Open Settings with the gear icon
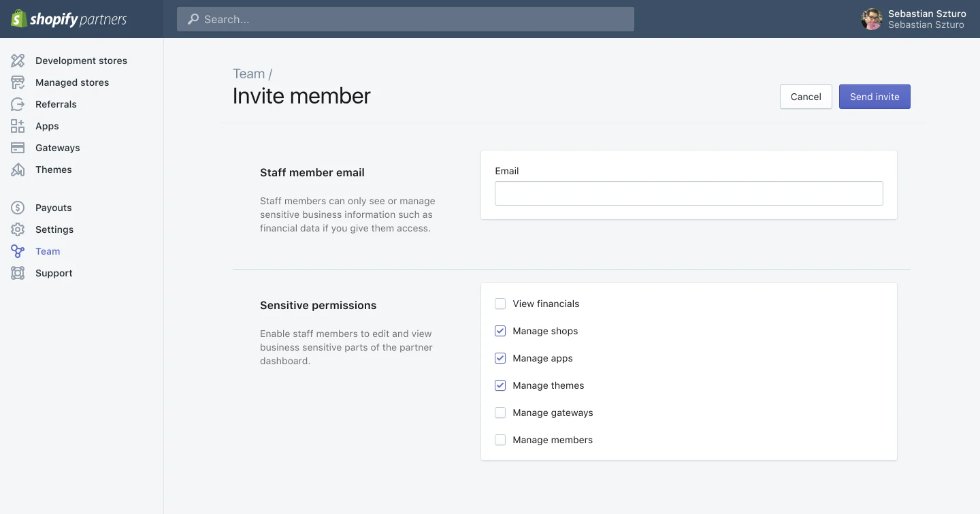Viewport: 980px width, 514px height. (x=18, y=229)
